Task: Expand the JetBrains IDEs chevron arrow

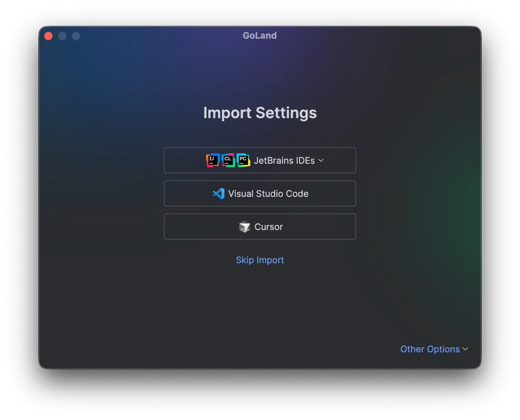Action: 321,161
